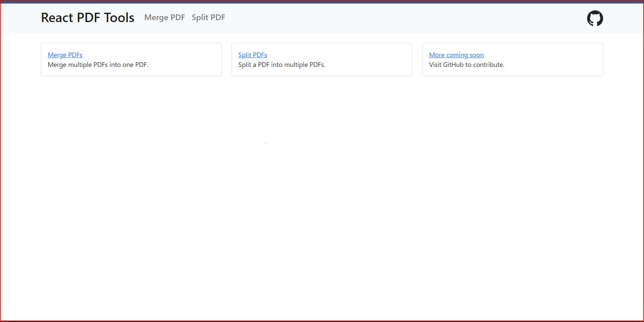Open the GitHub octocat icon in navbar

[595, 18]
